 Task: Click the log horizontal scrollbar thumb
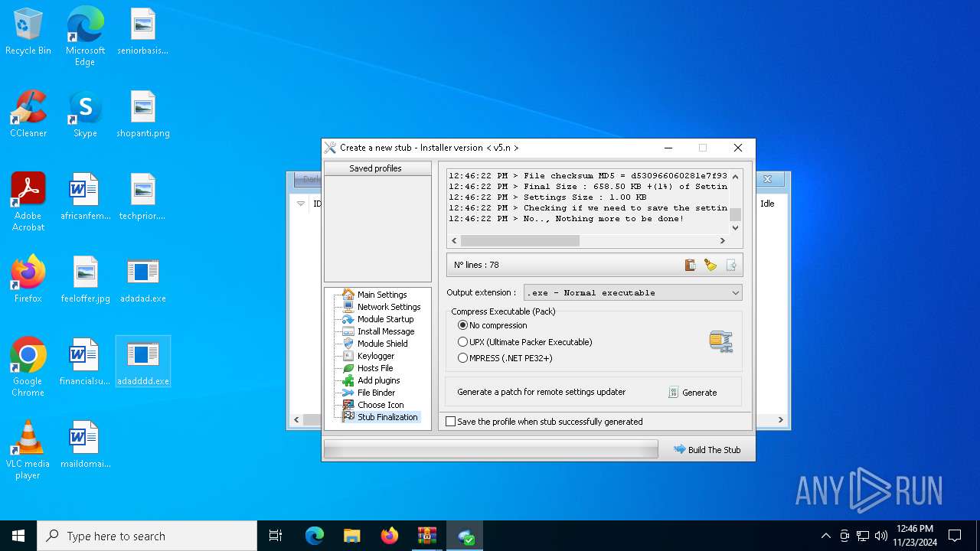click(x=520, y=240)
